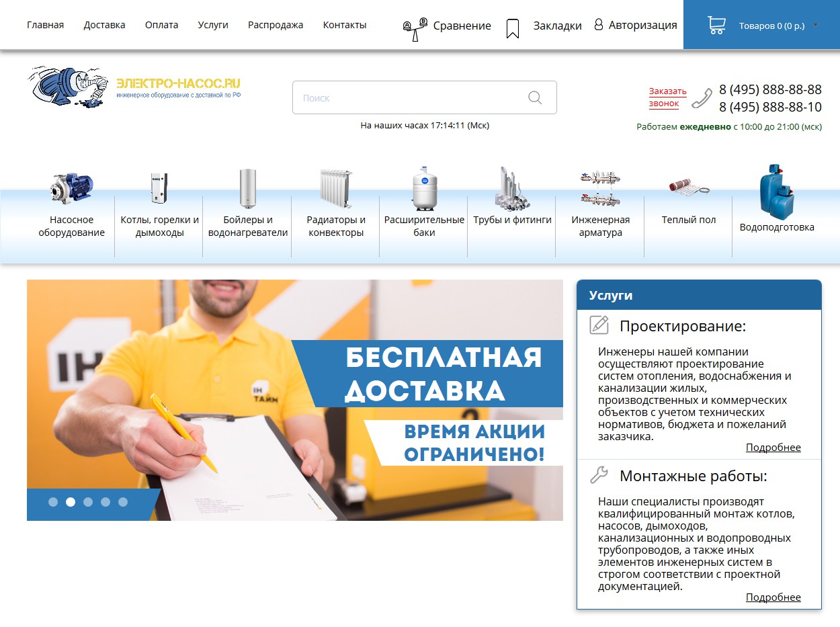Click the bookmark icon beside Закладки
The height and width of the screenshot is (627, 840).
point(513,28)
